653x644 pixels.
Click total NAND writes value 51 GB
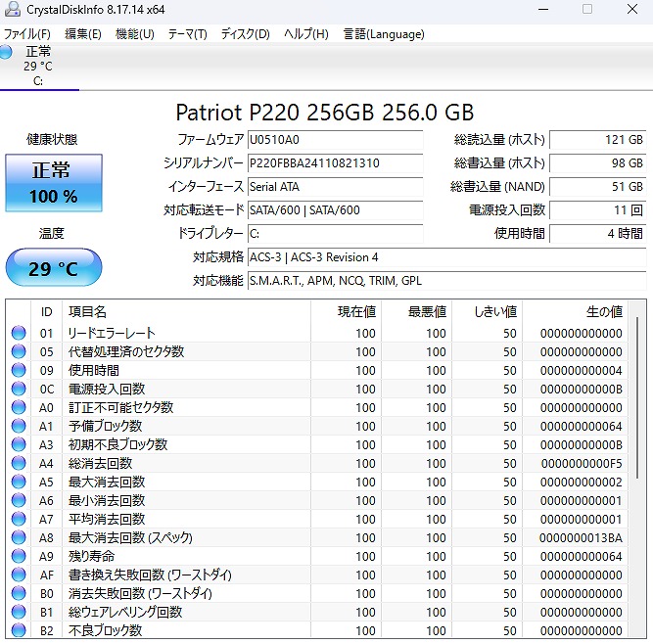(x=598, y=187)
